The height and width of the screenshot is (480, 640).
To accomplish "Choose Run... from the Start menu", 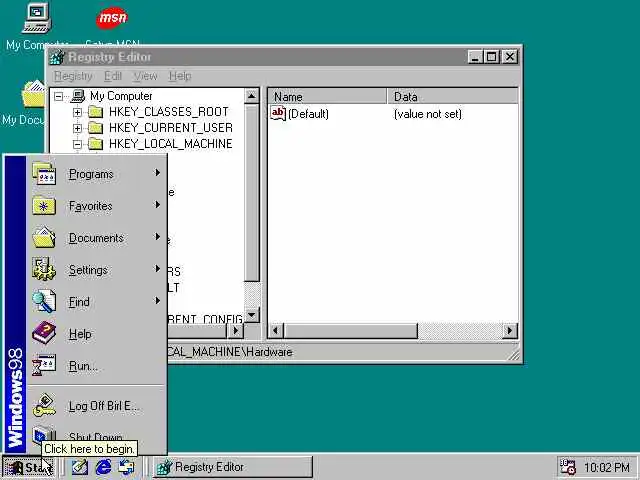I will pos(97,366).
